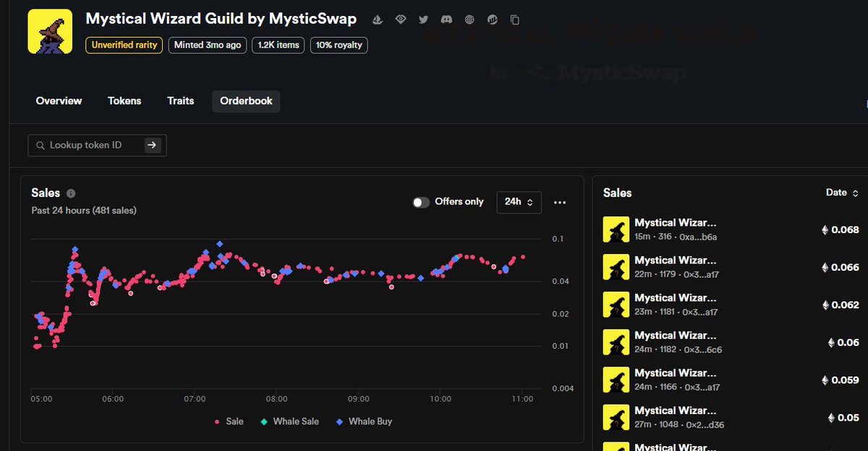Click the 1.2K items badge
The height and width of the screenshot is (451, 868).
point(278,45)
